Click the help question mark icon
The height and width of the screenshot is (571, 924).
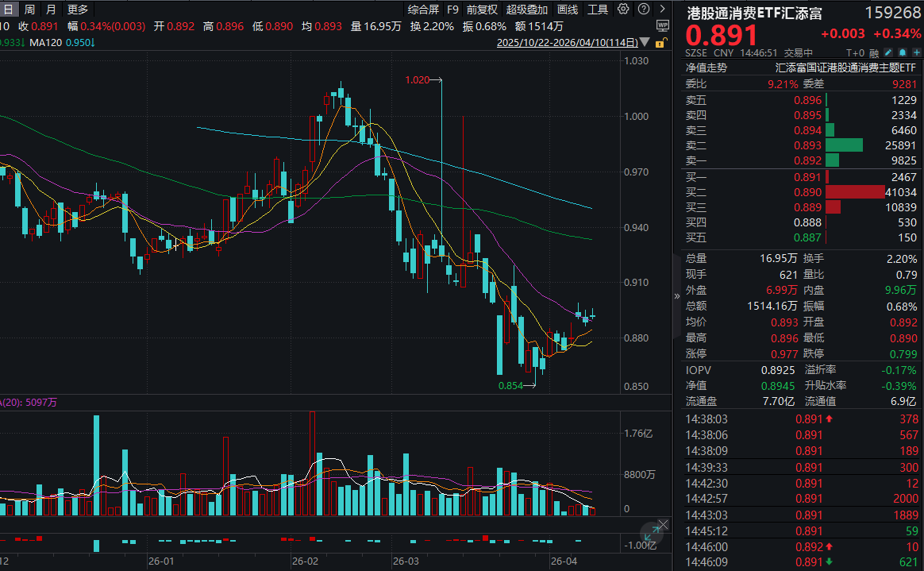click(x=642, y=10)
